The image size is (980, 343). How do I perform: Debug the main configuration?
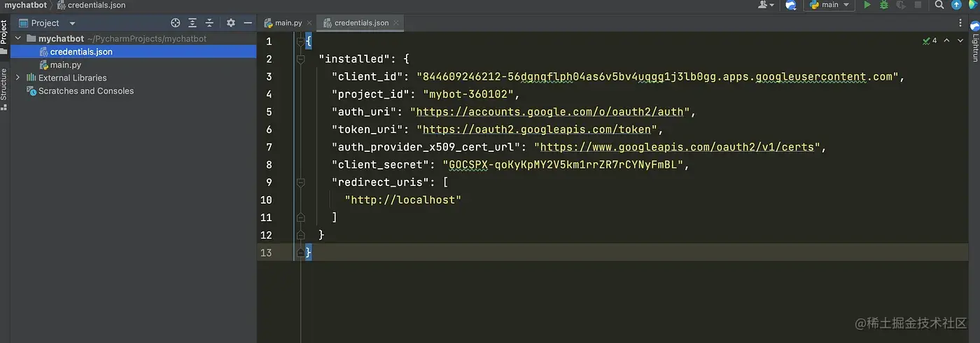tap(884, 5)
